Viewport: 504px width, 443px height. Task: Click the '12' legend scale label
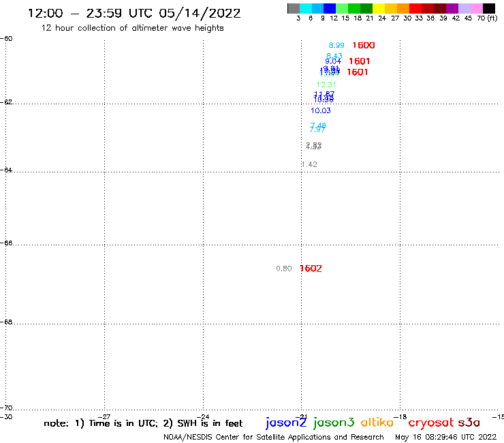coord(334,18)
